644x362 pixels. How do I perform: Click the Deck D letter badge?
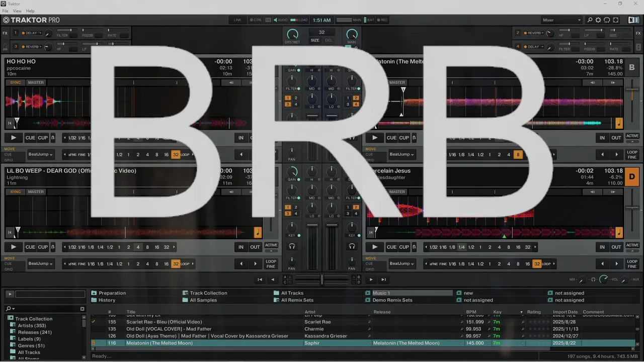click(x=632, y=176)
